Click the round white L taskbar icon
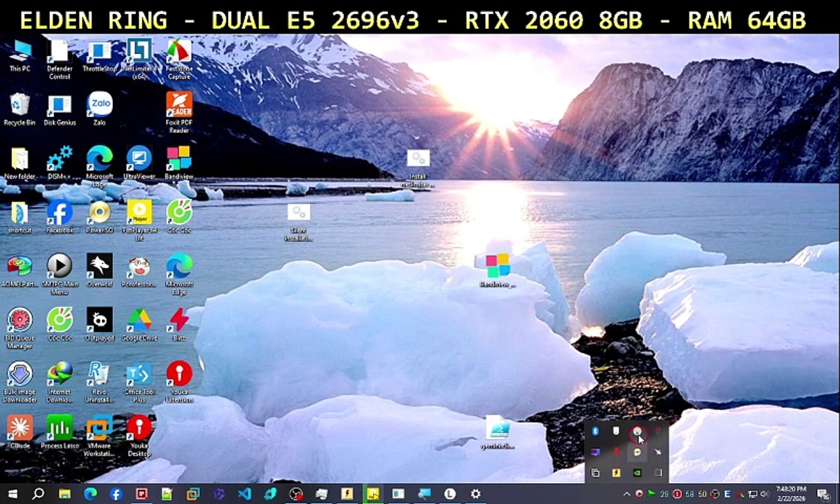This screenshot has width=840, height=504. tap(449, 493)
